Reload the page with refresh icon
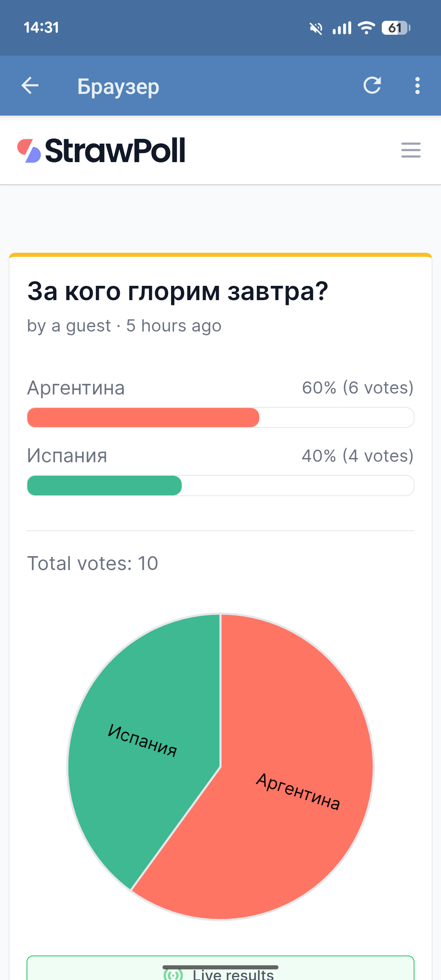Image resolution: width=441 pixels, height=980 pixels. tap(372, 85)
